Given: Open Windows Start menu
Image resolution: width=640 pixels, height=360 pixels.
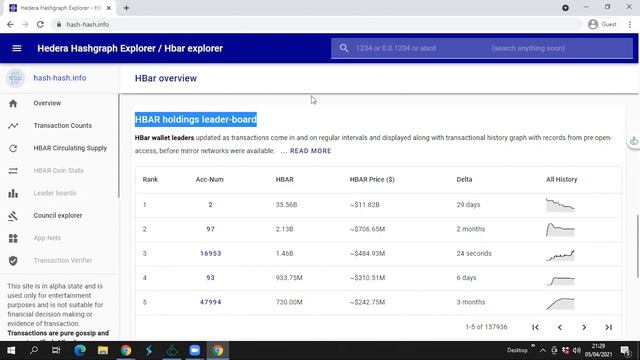Looking at the screenshot, I should click(11, 350).
